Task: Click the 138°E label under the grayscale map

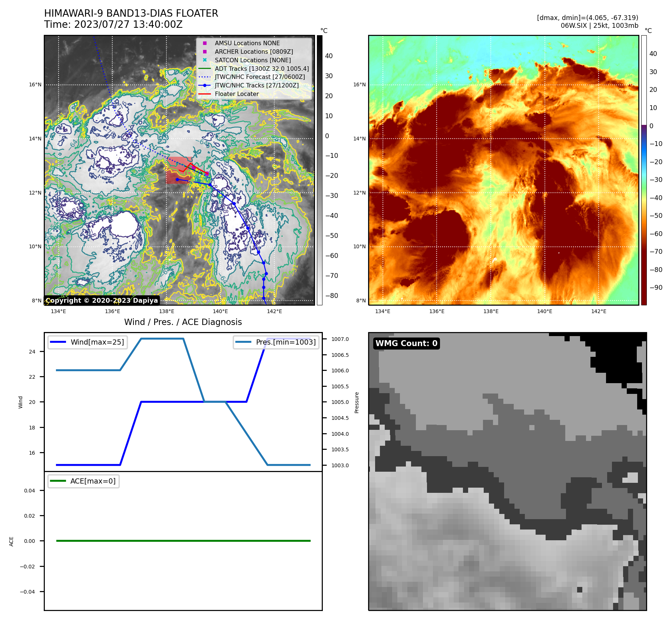Action: [166, 311]
